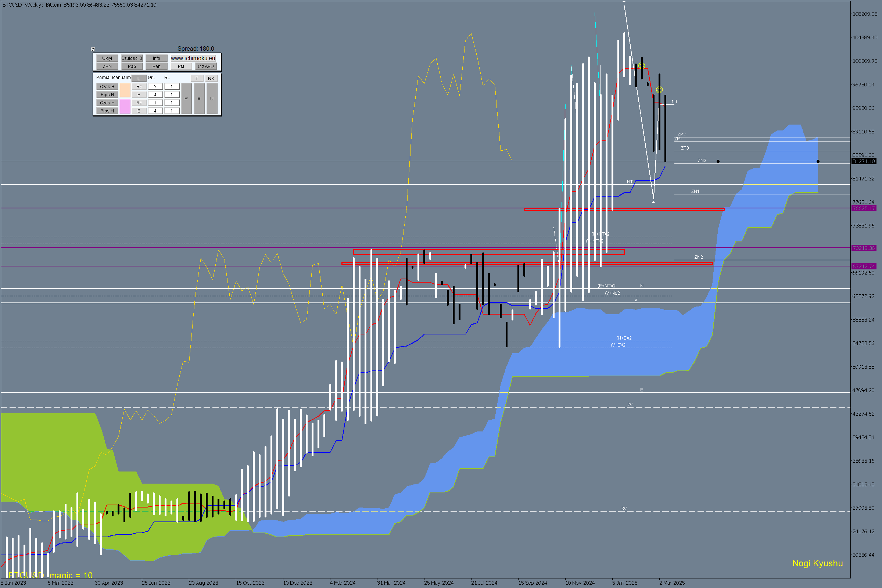Click the Rz button in Czas H row

coord(139,103)
